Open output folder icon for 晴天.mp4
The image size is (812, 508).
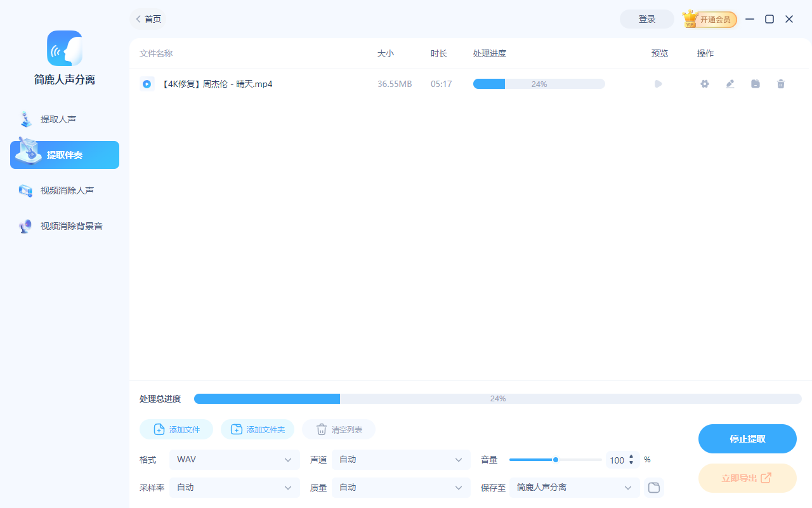point(755,83)
